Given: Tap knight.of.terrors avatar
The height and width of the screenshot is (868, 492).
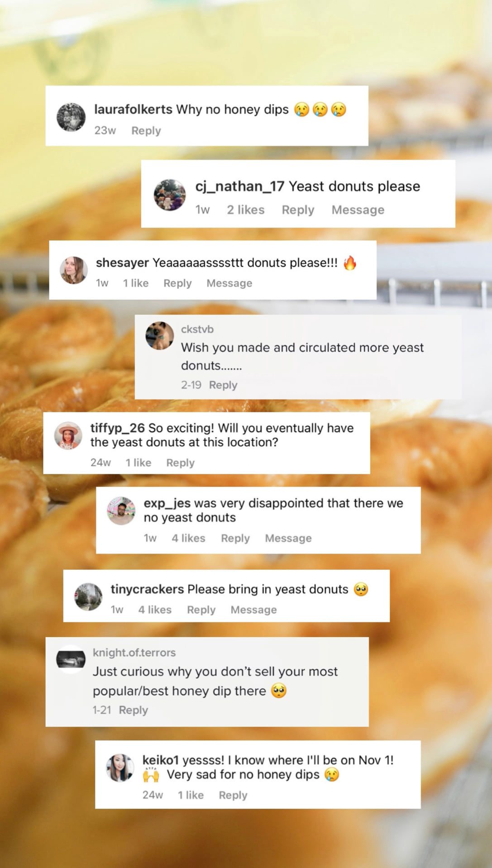Looking at the screenshot, I should click(x=71, y=659).
